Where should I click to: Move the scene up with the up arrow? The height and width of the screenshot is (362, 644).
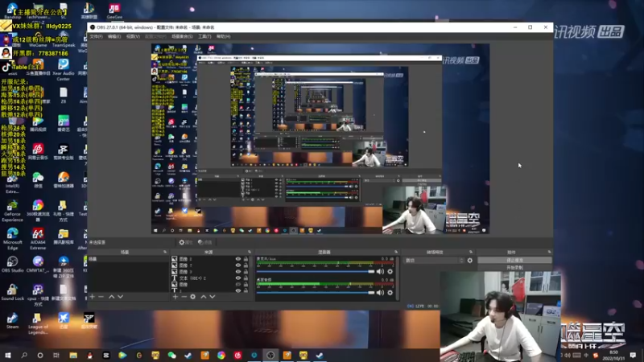coord(111,296)
